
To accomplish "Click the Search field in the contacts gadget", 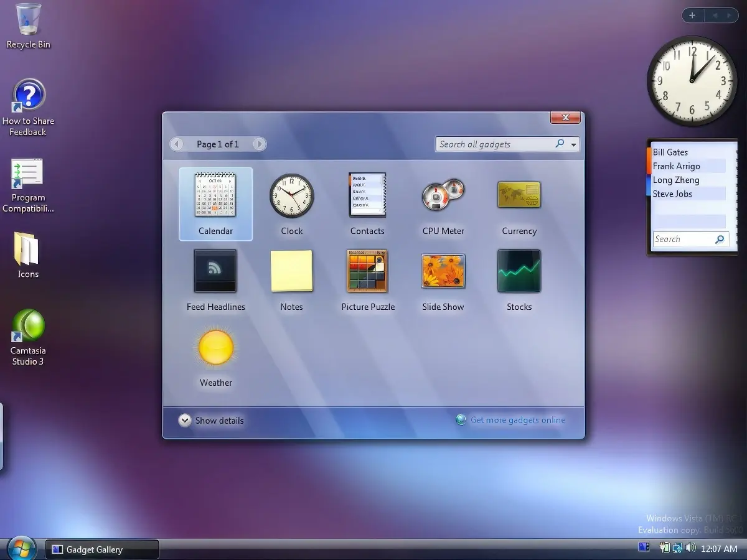I will [685, 239].
